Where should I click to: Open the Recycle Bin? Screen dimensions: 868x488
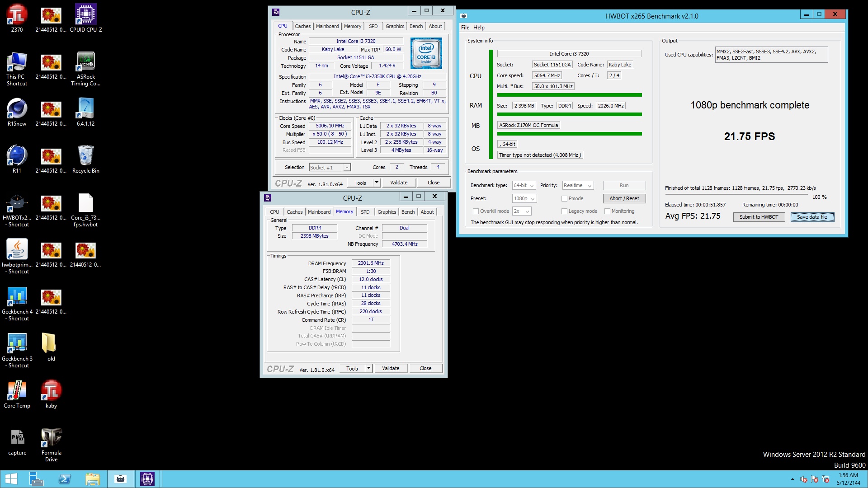click(86, 159)
